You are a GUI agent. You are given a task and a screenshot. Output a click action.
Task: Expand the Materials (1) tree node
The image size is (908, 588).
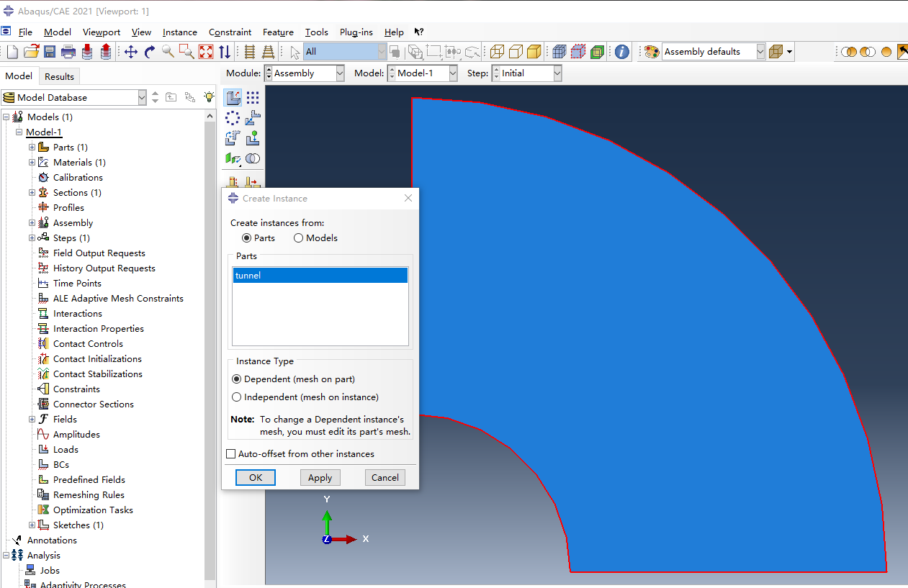tap(32, 163)
